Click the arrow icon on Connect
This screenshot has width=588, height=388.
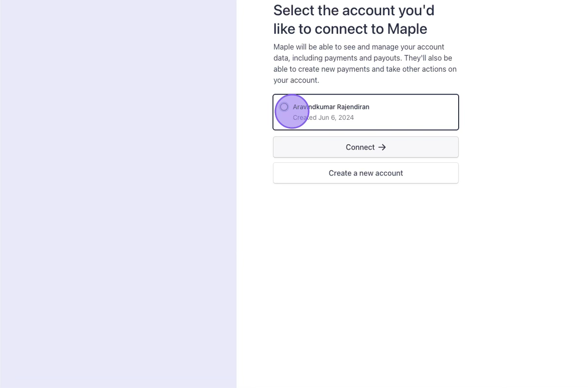pyautogui.click(x=382, y=147)
